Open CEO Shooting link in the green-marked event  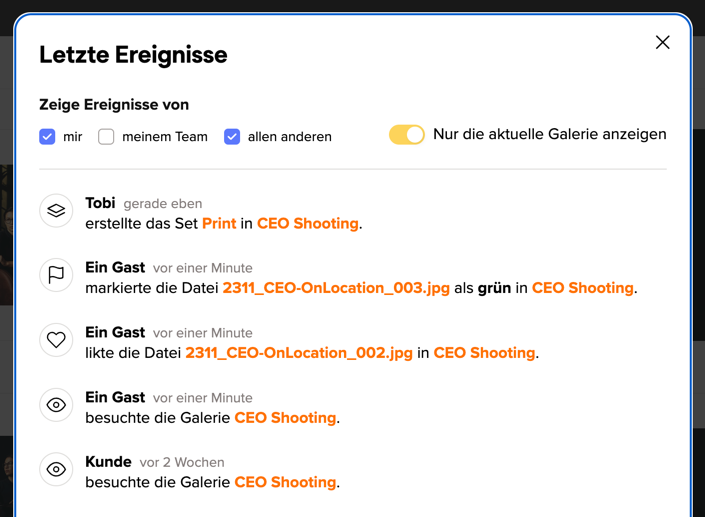pyautogui.click(x=583, y=288)
